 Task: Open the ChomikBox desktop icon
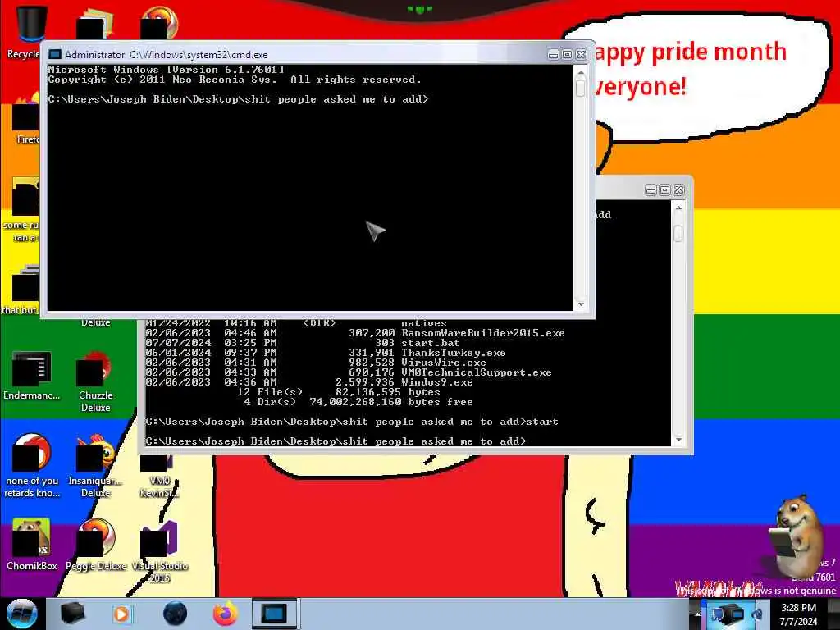pyautogui.click(x=32, y=545)
